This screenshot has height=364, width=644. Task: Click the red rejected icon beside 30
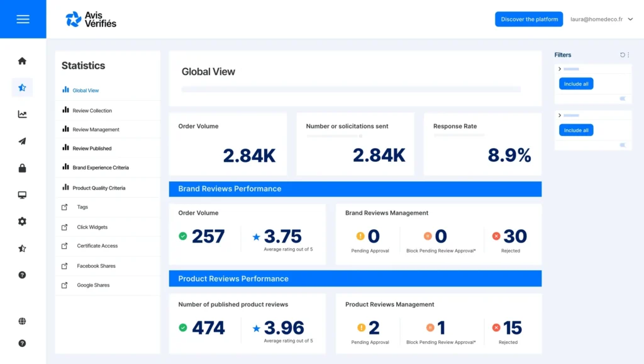pyautogui.click(x=496, y=236)
